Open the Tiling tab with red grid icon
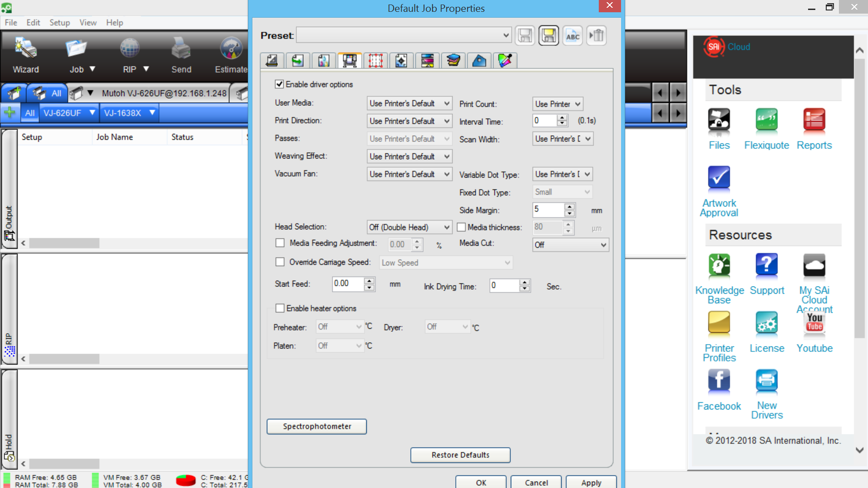This screenshot has height=488, width=868. 375,60
